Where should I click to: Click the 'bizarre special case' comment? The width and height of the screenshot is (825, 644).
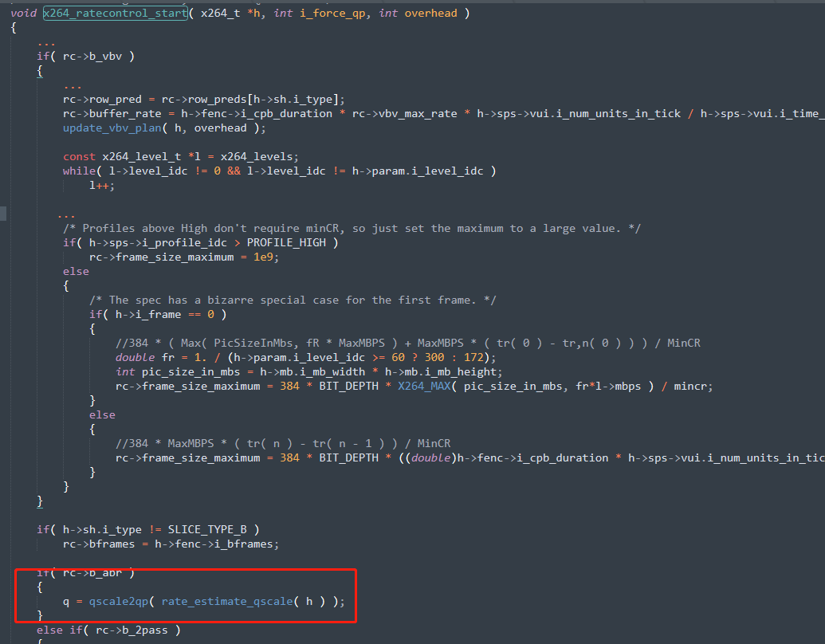pyautogui.click(x=293, y=300)
